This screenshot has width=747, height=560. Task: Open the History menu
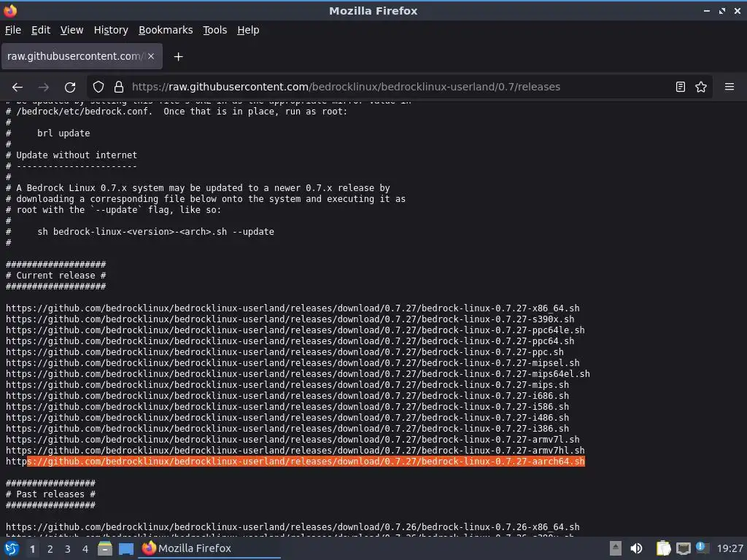pyautogui.click(x=111, y=30)
